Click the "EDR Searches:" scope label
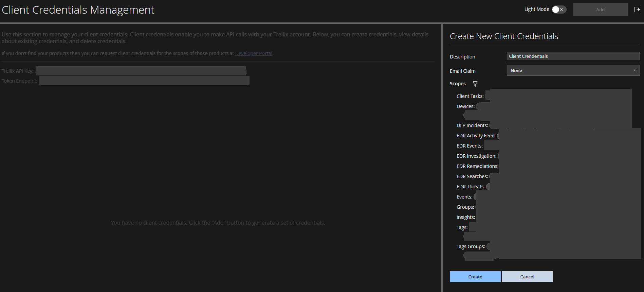644x292 pixels. coord(472,176)
